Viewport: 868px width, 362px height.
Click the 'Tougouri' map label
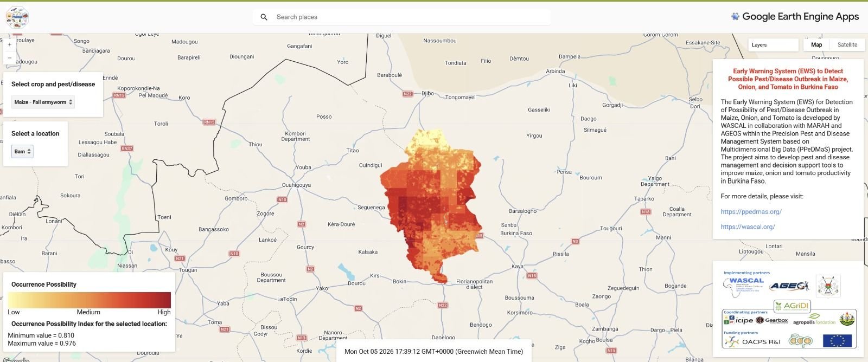(611, 229)
